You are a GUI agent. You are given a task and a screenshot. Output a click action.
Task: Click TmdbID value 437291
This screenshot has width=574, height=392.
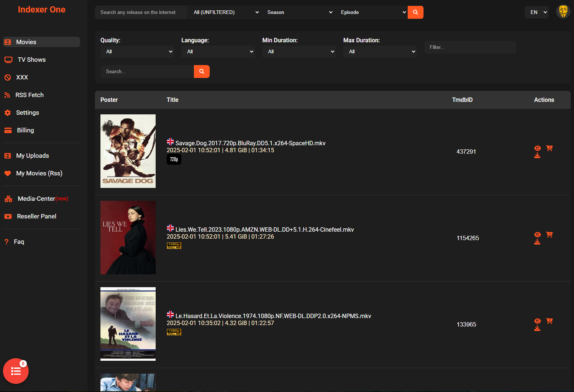coord(466,152)
